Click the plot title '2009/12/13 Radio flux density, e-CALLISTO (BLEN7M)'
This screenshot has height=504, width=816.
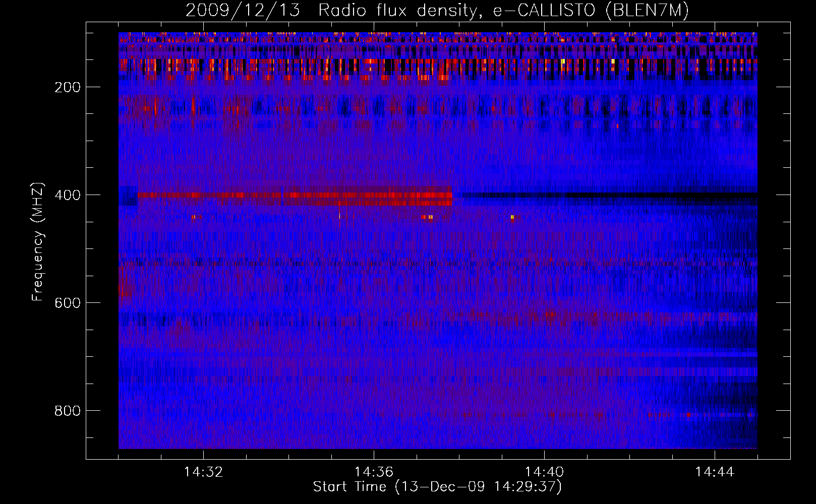[437, 11]
